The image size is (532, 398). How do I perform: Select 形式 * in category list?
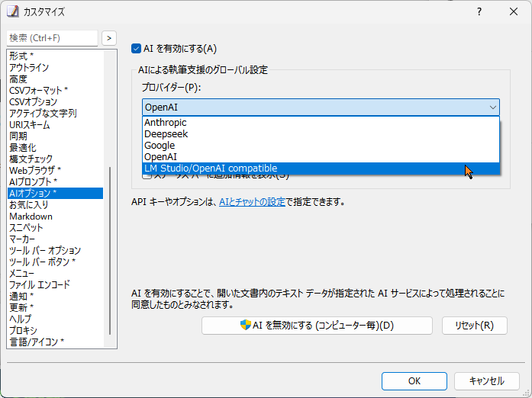coord(55,56)
